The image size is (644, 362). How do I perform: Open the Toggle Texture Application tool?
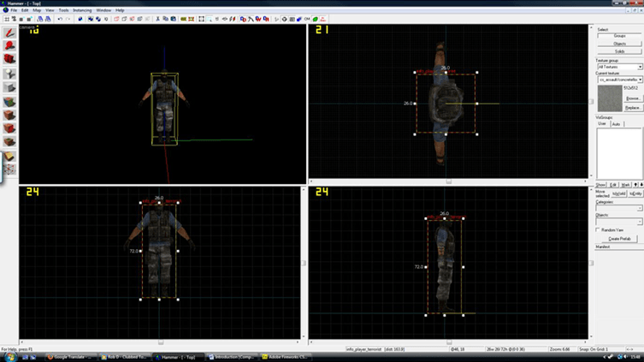9,102
